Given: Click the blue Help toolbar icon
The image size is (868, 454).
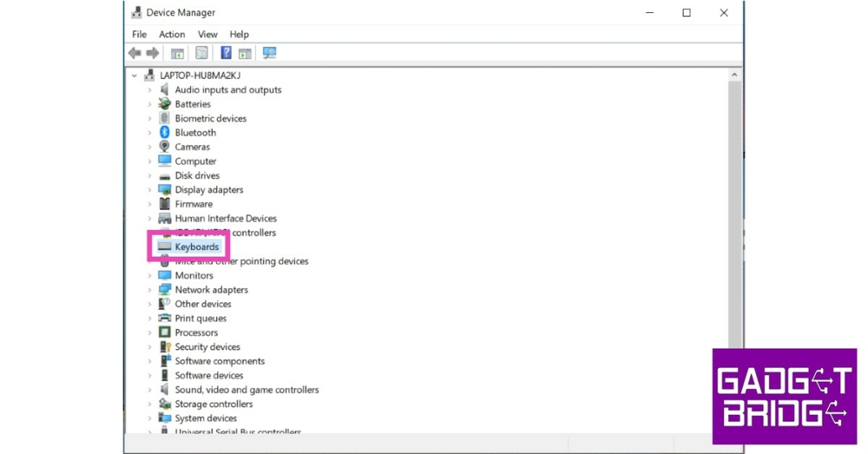Looking at the screenshot, I should coord(226,53).
